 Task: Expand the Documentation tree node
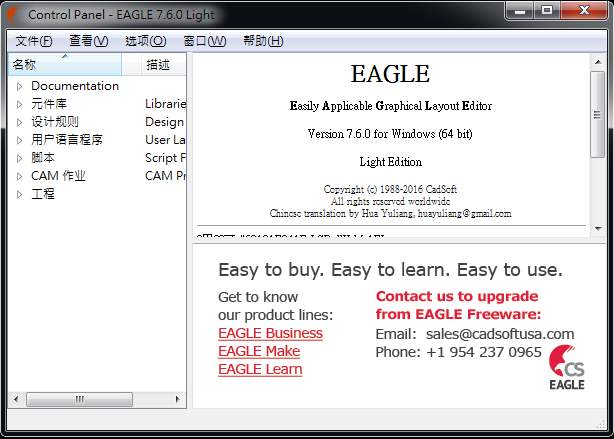click(19, 86)
